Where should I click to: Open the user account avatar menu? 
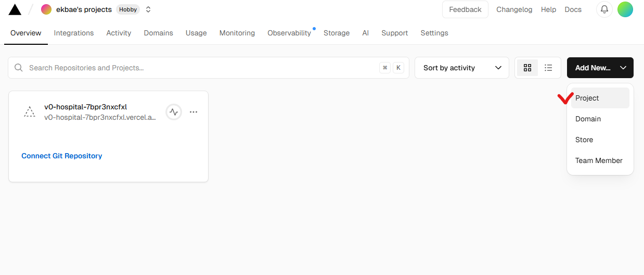[x=625, y=9]
